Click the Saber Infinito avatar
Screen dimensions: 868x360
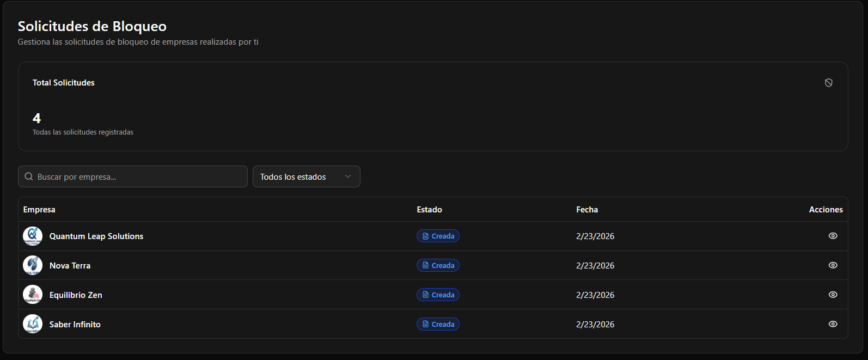tap(33, 324)
